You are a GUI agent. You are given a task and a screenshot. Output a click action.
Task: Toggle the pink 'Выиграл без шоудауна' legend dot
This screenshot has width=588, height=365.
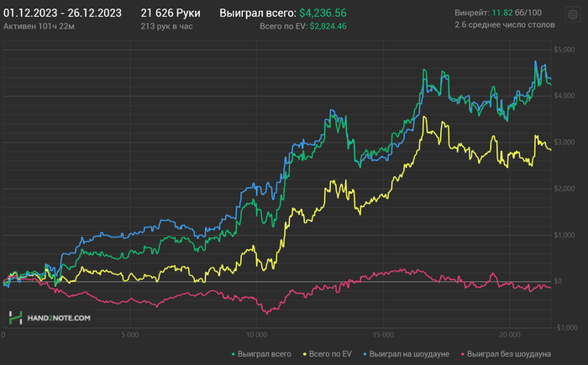click(463, 354)
